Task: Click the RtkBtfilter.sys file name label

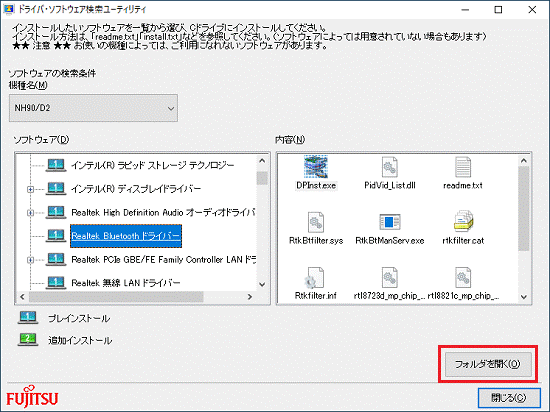Action: [316, 241]
